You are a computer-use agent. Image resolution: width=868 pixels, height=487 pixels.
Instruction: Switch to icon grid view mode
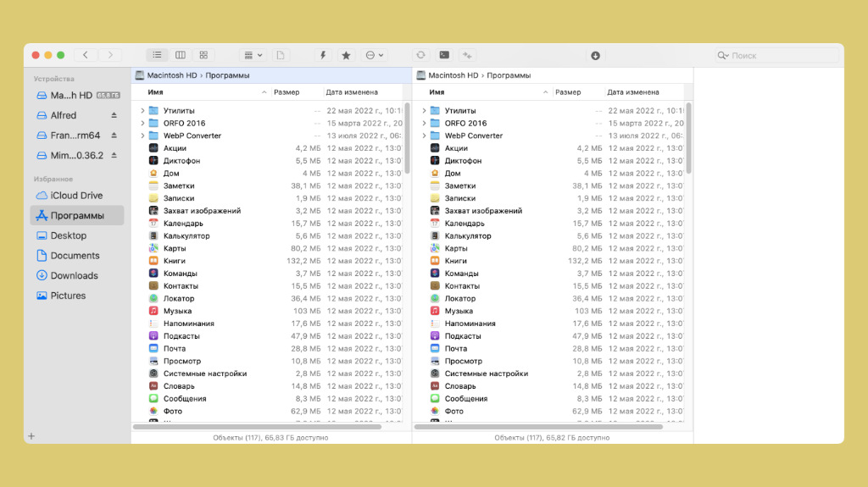[x=203, y=55]
